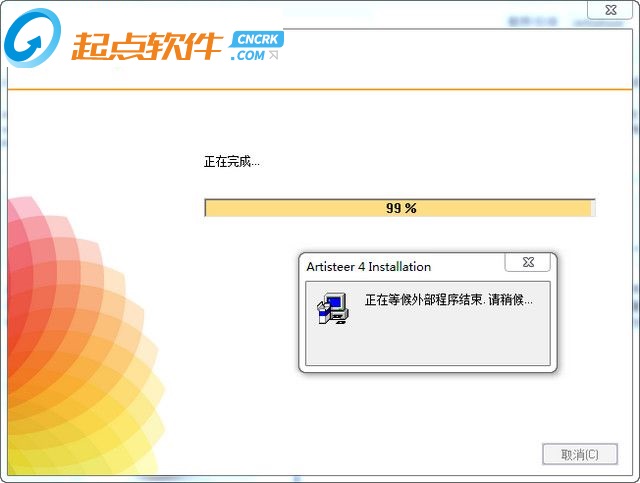Close the main installer window
This screenshot has height=483, width=640.
pyautogui.click(x=610, y=10)
